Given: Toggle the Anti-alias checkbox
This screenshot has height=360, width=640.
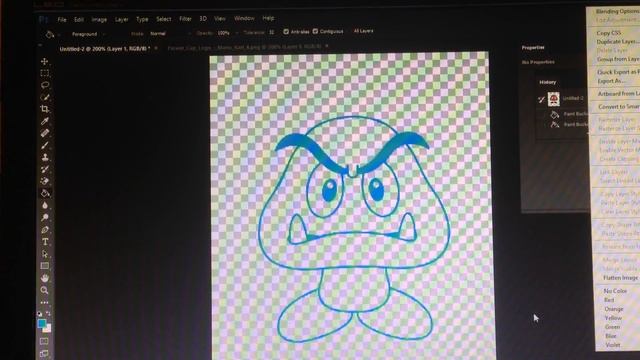Looking at the screenshot, I should point(286,31).
